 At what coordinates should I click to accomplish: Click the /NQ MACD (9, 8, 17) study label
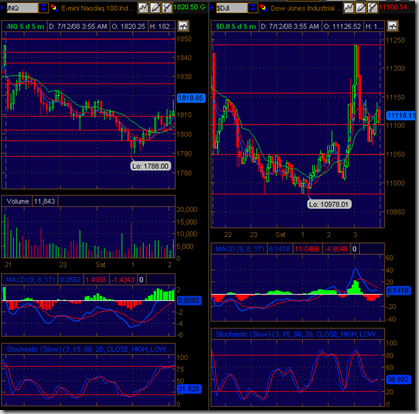click(x=31, y=280)
